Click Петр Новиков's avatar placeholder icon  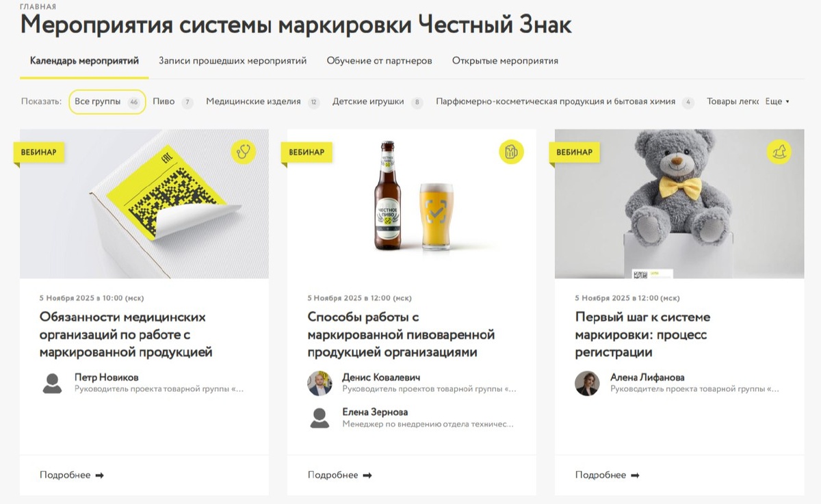pos(52,383)
